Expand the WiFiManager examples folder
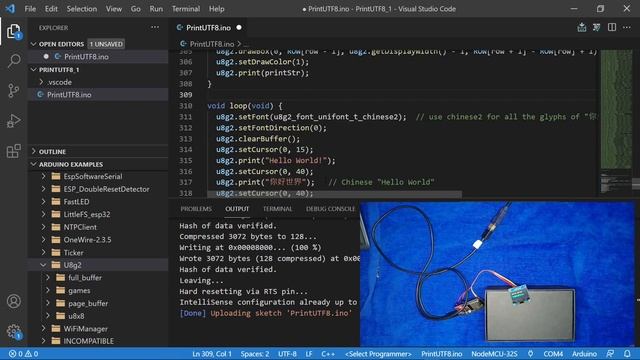640x360 pixels. point(43,329)
